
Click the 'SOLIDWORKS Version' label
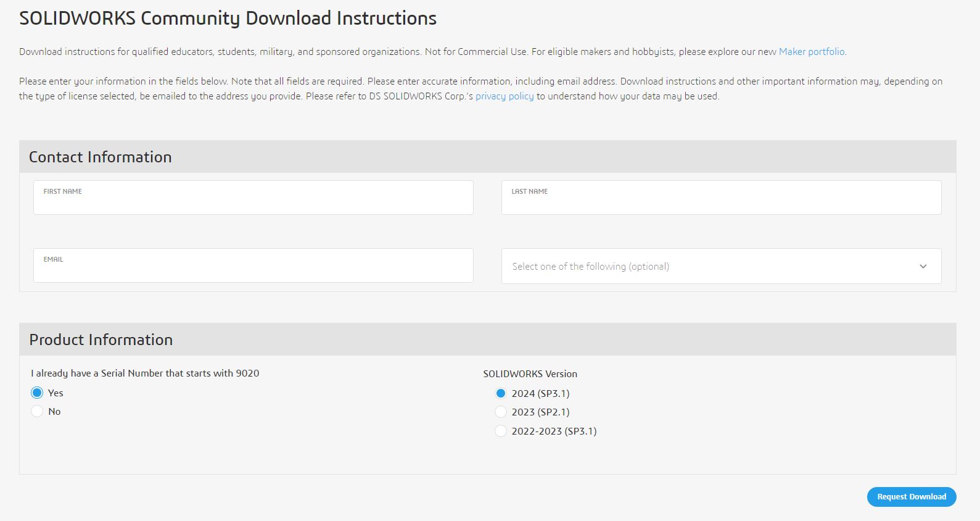[530, 374]
